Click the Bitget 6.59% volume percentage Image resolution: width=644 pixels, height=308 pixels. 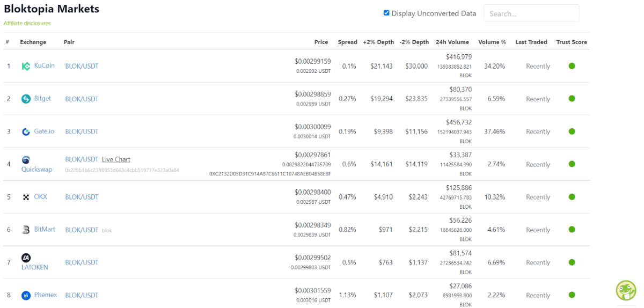496,99
